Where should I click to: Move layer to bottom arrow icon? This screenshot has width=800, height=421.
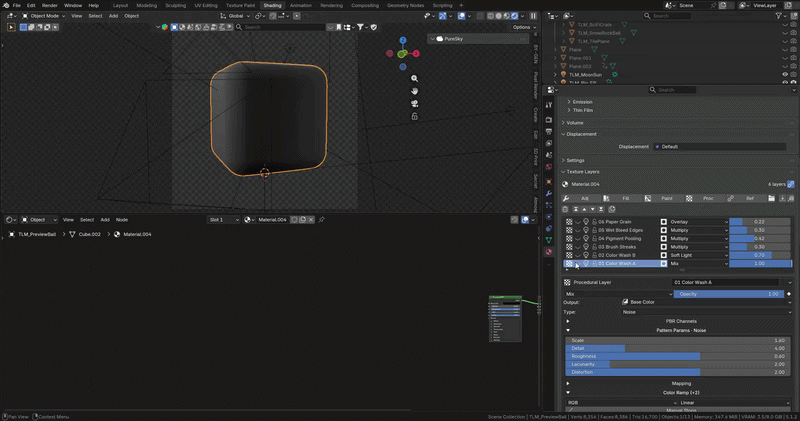601,209
